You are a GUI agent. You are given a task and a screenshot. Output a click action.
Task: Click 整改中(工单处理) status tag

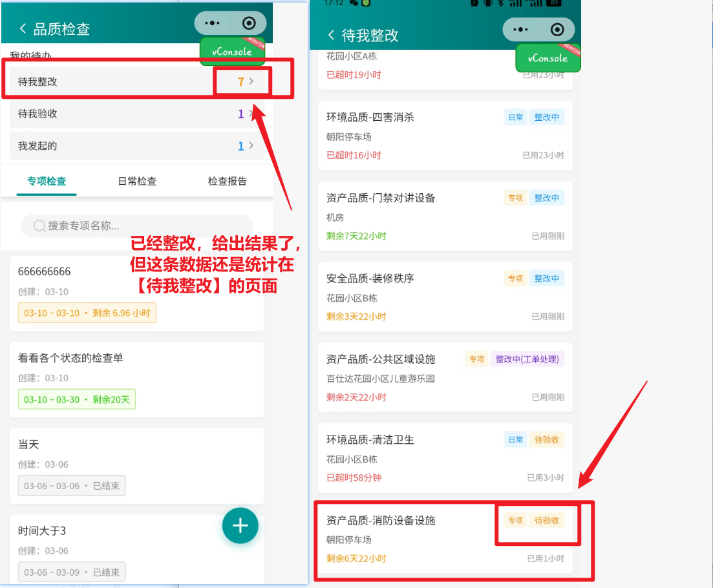tap(527, 359)
